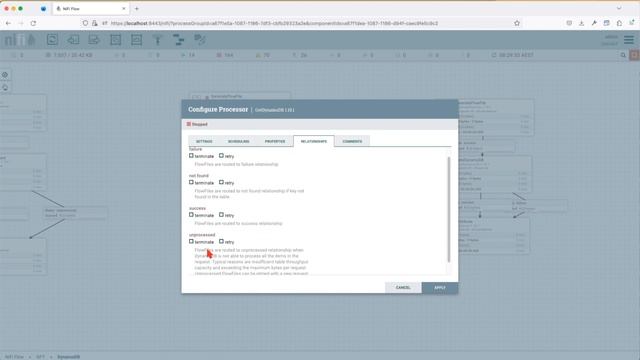Screen dimensions: 640x360
Task: Open the NiFi global hamburger menu
Action: point(629,40)
